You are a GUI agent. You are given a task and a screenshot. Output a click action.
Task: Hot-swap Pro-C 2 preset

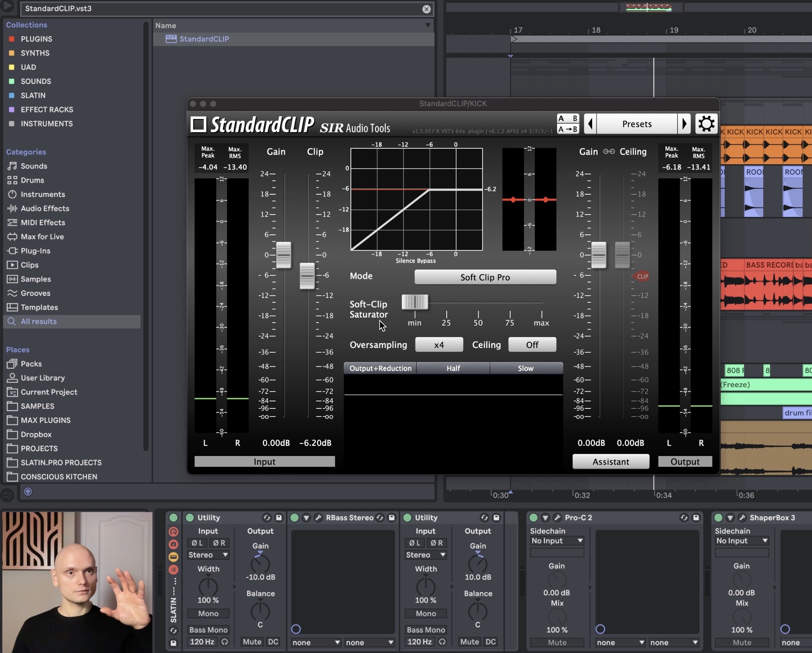coord(684,518)
